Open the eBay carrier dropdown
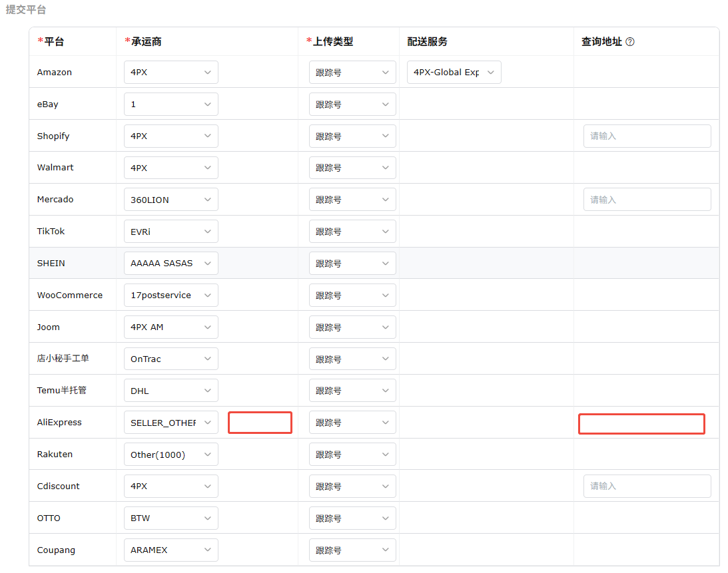This screenshot has width=728, height=573. [171, 104]
